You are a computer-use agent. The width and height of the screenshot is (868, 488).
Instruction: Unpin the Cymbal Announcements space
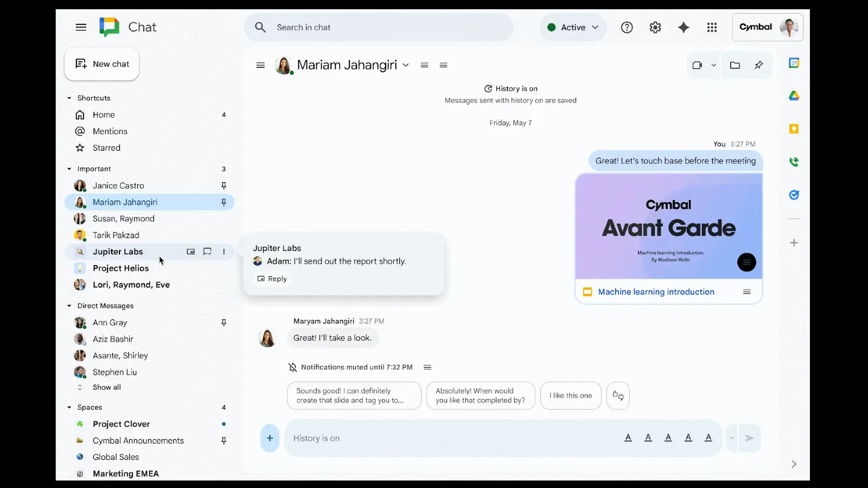pyautogui.click(x=224, y=441)
